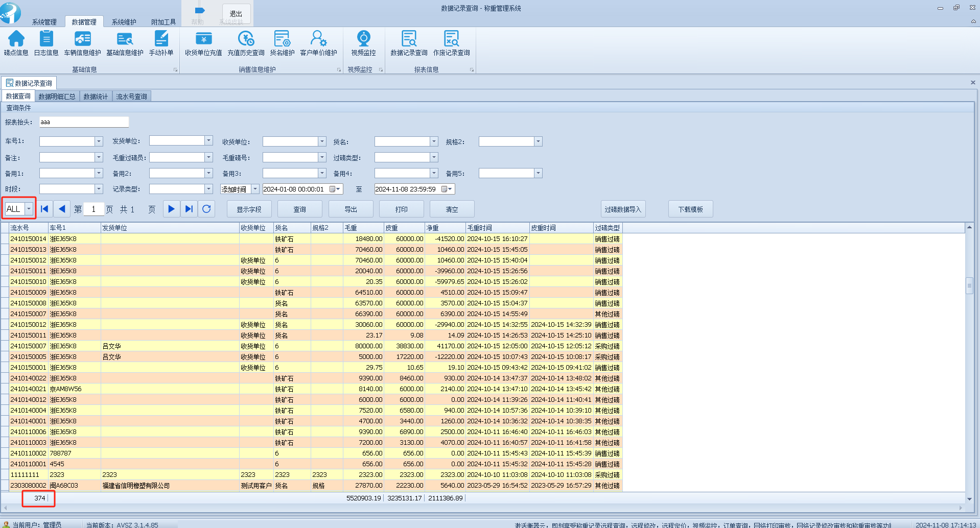Open 日志信息 log icon

[x=46, y=43]
